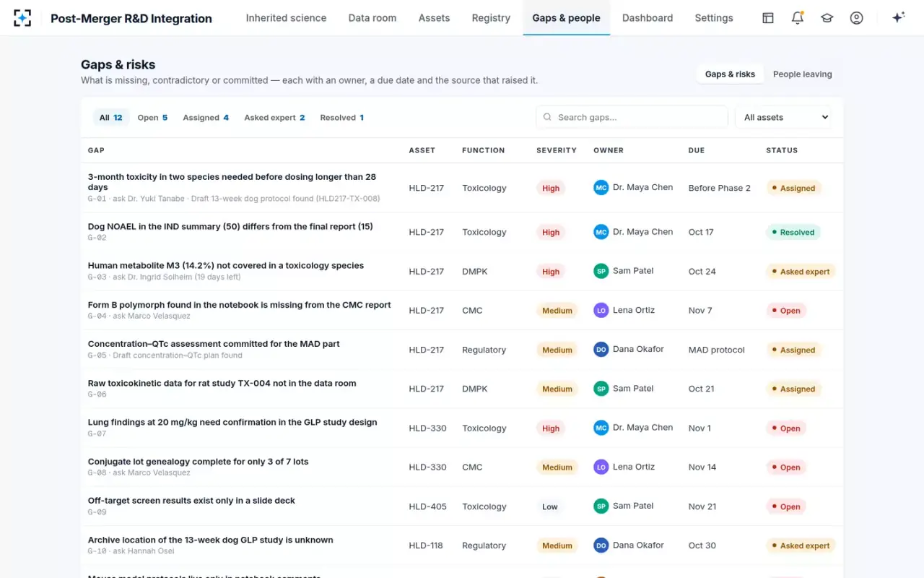
Task: Click Asked expert status in G-10 row
Action: pos(800,545)
